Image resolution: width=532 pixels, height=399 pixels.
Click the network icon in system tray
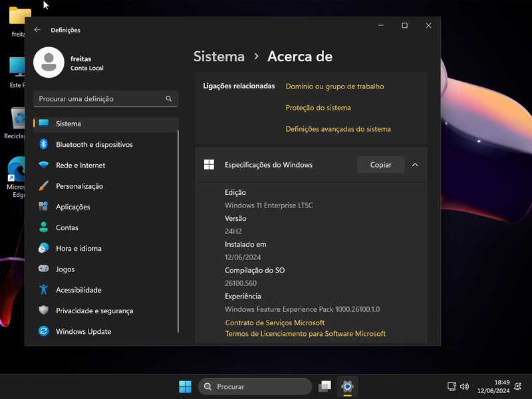(x=452, y=386)
